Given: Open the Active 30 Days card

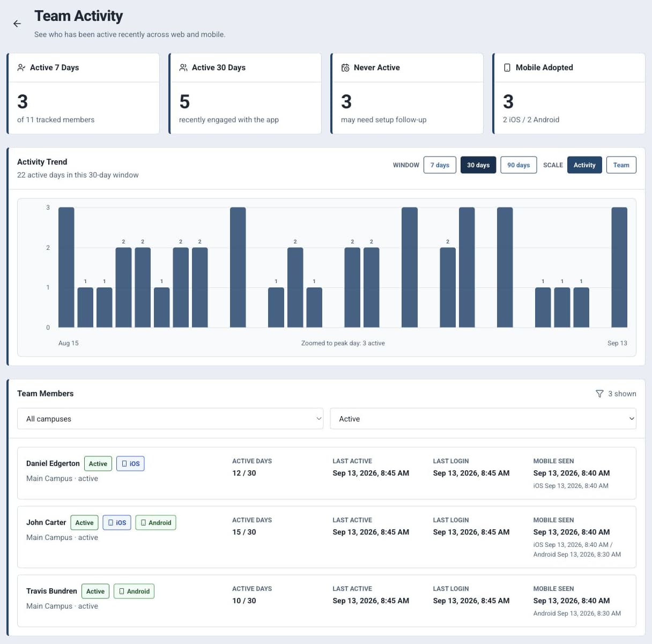Looking at the screenshot, I should (245, 93).
